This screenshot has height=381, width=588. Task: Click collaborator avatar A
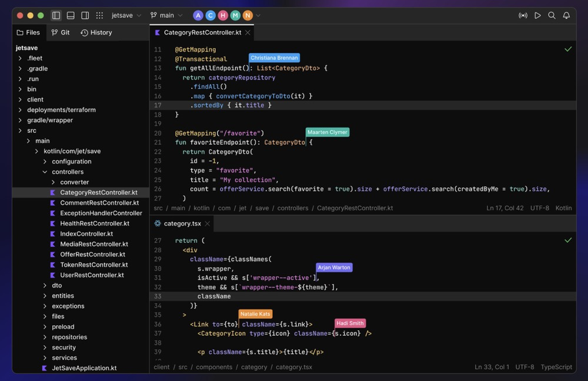coord(198,16)
